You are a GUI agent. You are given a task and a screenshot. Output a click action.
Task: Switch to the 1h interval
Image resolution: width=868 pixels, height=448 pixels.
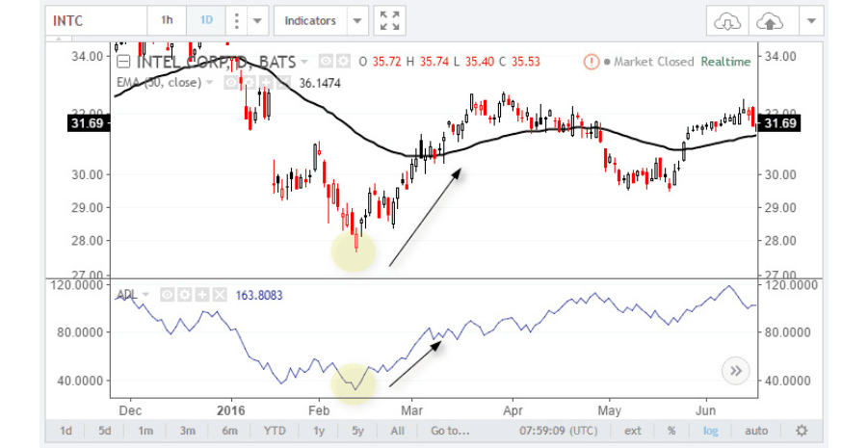click(167, 20)
